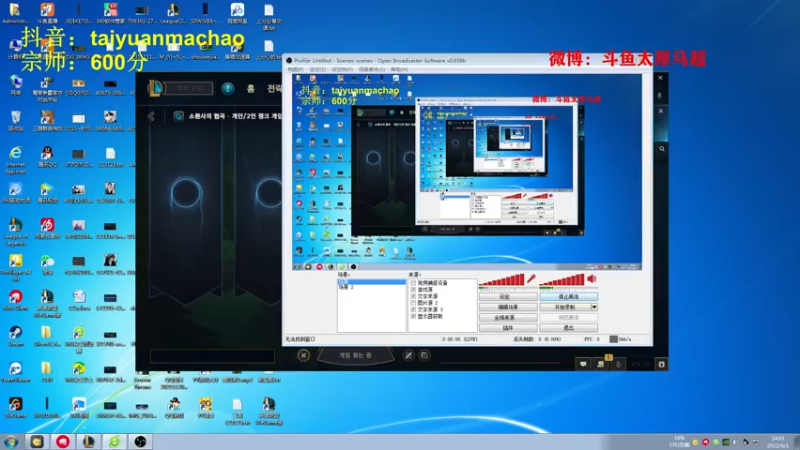Open the red circular app in taskbar
This screenshot has width=800, height=450.
[x=63, y=442]
